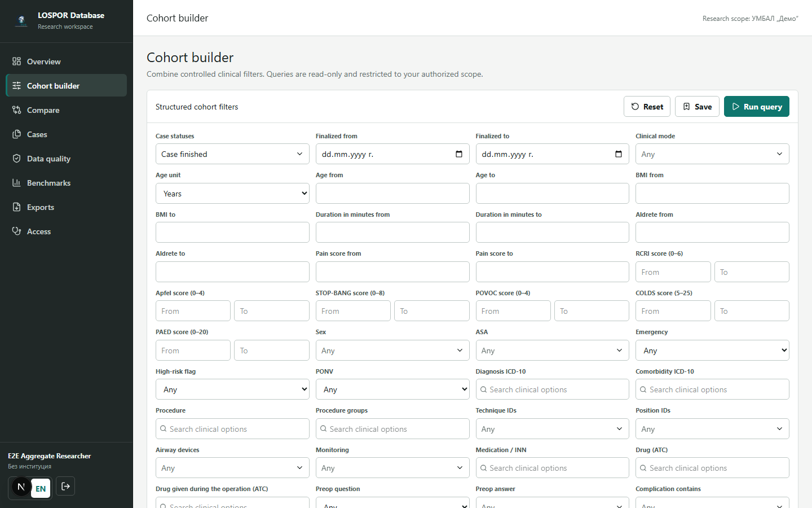Click the Medication / INN search field

click(x=552, y=468)
